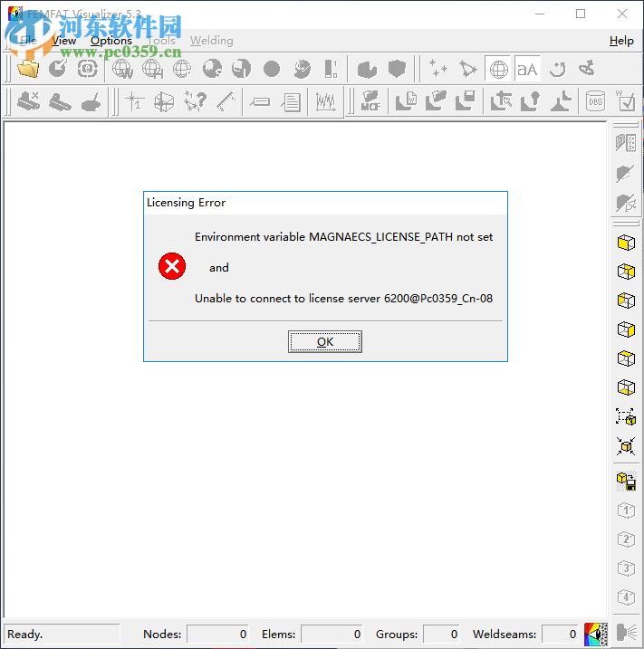This screenshot has width=644, height=649.
Task: Click the label tag annotation icon
Action: coord(260,101)
